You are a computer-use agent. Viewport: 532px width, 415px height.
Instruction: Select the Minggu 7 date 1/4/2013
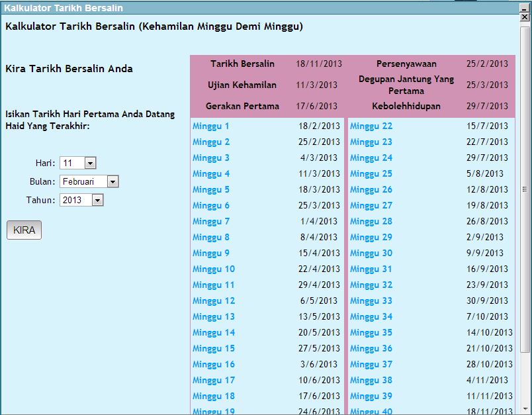pyautogui.click(x=319, y=221)
